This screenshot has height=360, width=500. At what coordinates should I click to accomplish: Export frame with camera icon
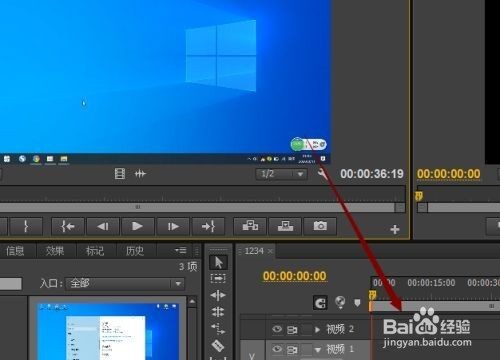point(320,227)
